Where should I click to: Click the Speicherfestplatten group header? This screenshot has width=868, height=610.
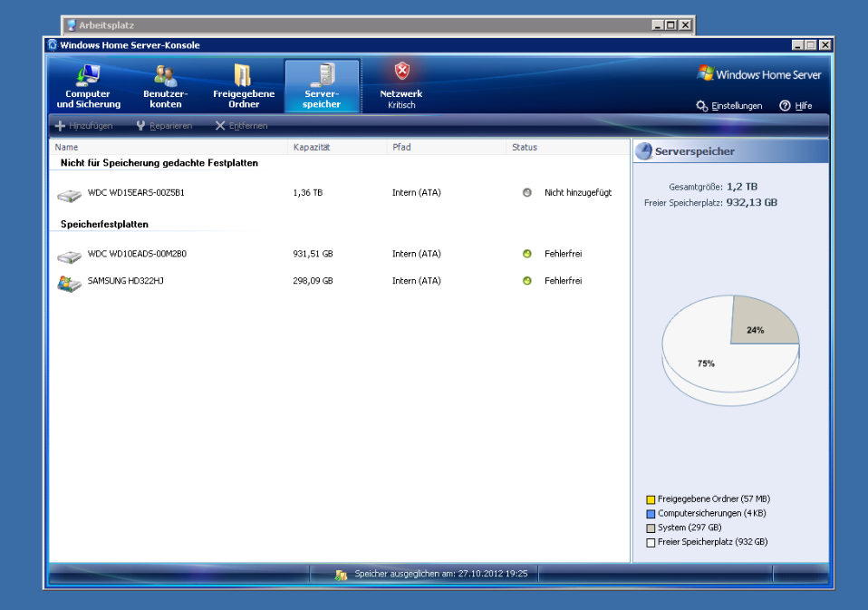tap(104, 224)
